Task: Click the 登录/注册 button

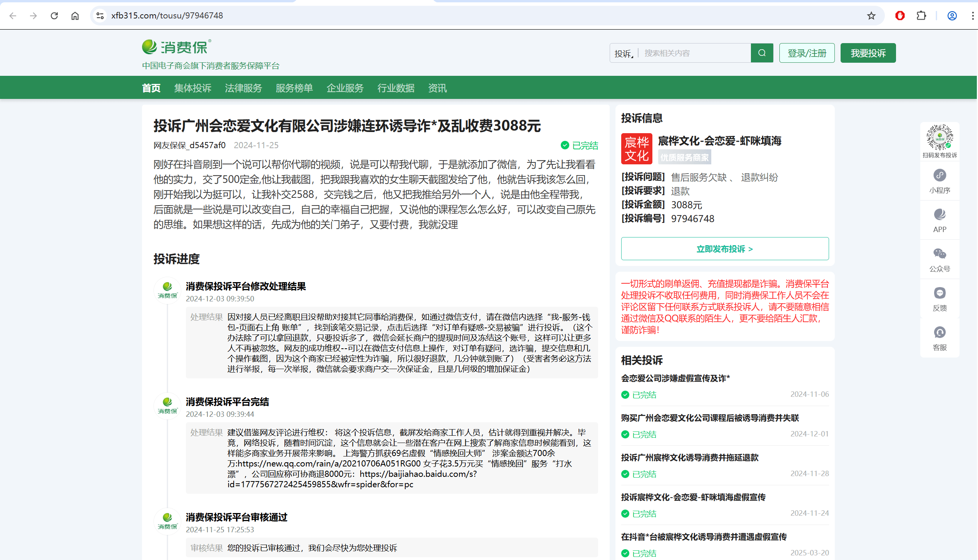Action: (x=807, y=53)
